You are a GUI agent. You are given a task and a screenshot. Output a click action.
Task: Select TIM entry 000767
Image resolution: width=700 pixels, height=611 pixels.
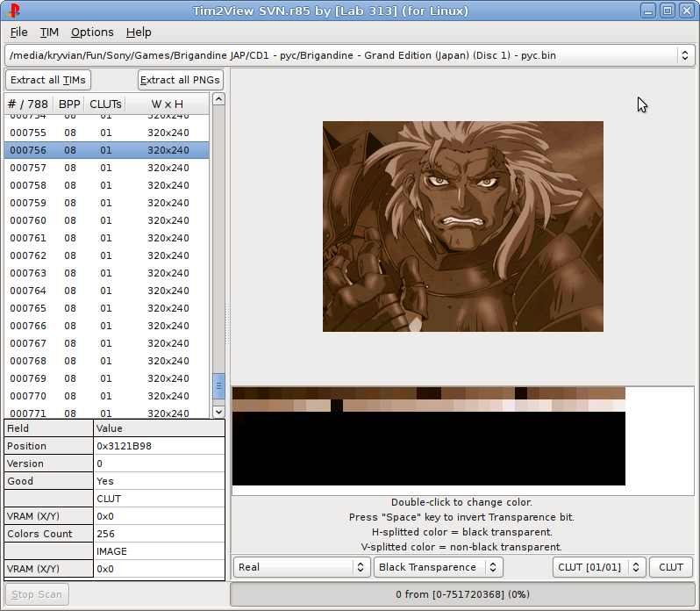click(107, 343)
